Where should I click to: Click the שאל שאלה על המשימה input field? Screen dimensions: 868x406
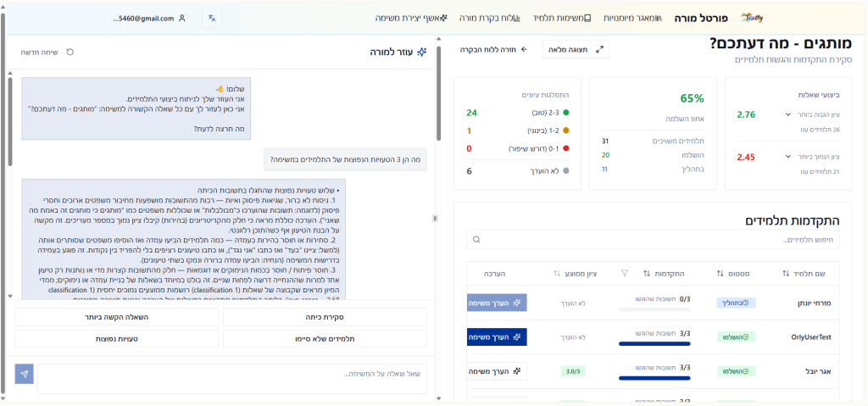231,374
